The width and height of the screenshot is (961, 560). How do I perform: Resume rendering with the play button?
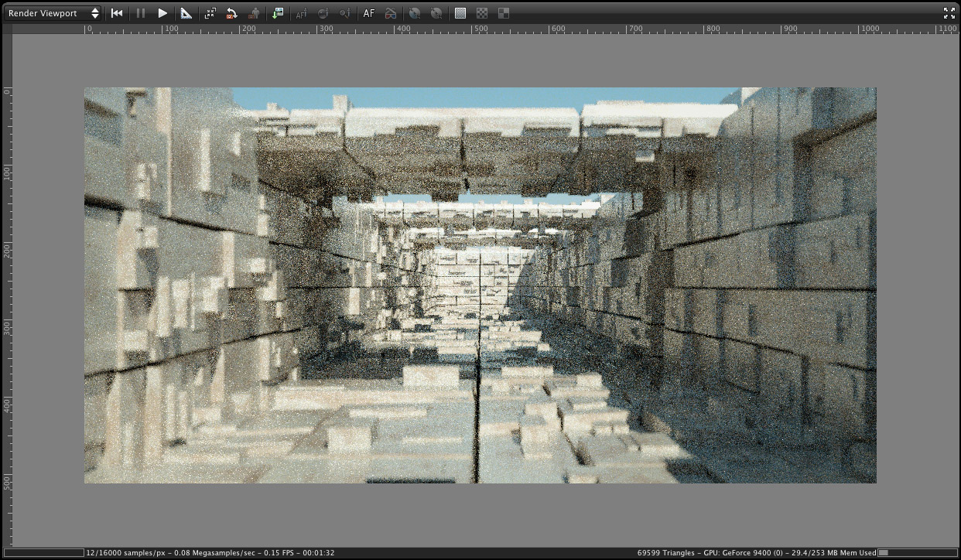(x=162, y=13)
